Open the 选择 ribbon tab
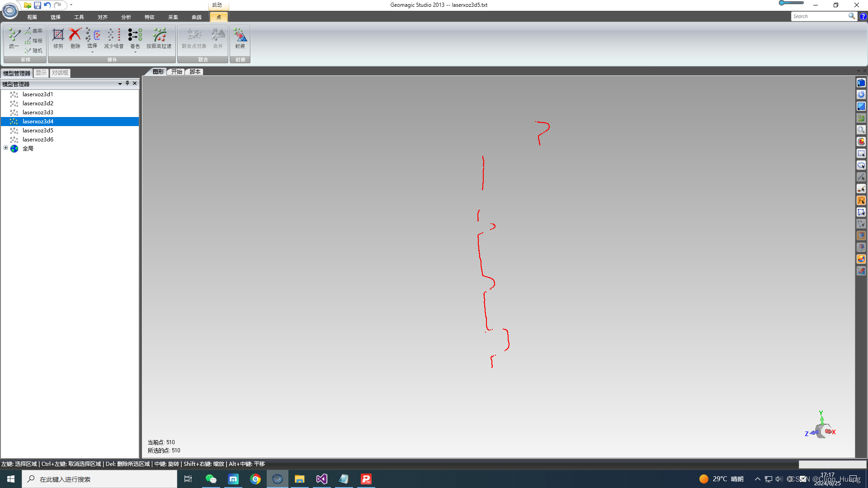This screenshot has width=868, height=488. tap(55, 17)
